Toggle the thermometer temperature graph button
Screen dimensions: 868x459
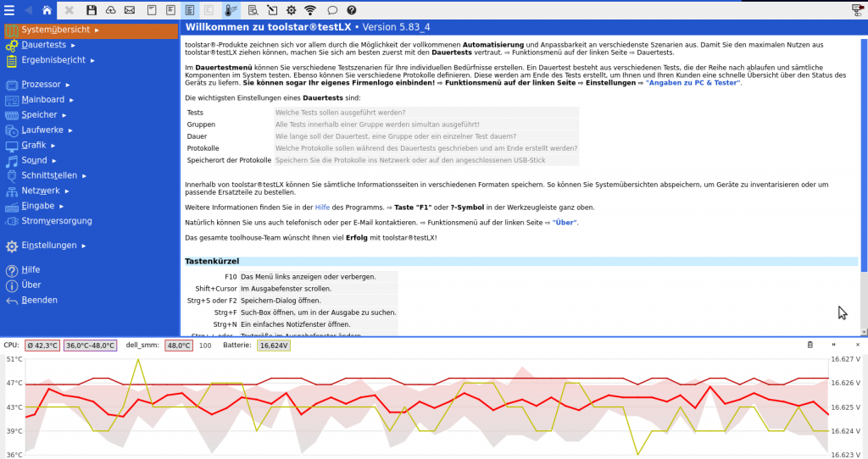(x=231, y=10)
